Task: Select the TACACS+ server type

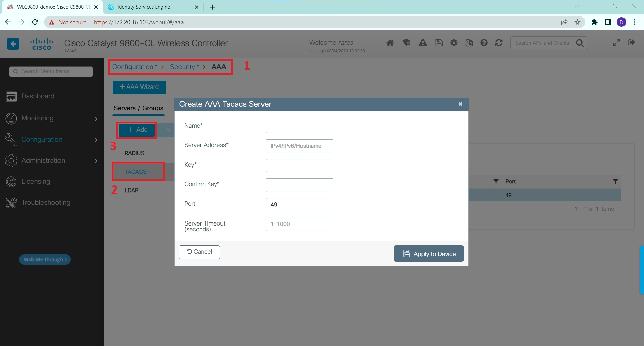Action: (x=137, y=172)
